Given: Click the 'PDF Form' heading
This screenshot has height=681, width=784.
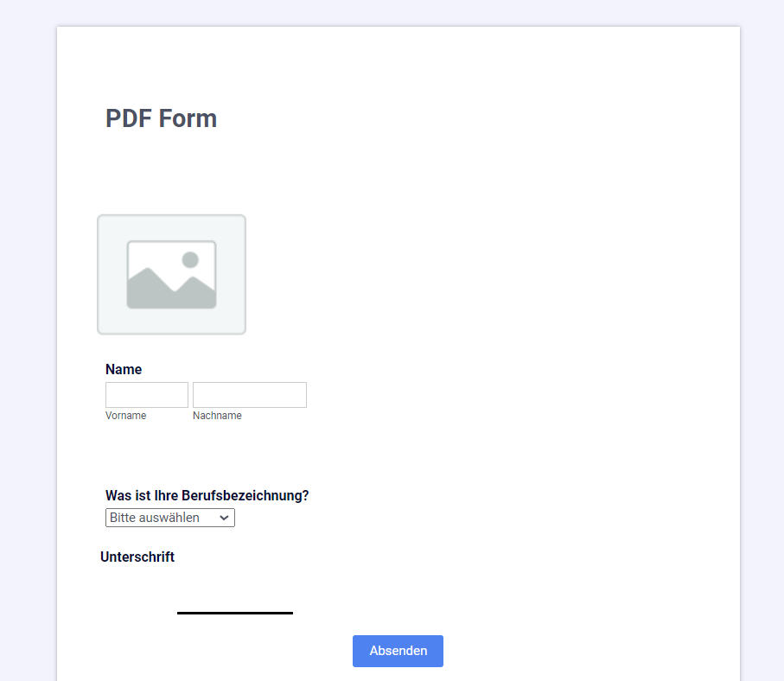Looking at the screenshot, I should [x=161, y=118].
